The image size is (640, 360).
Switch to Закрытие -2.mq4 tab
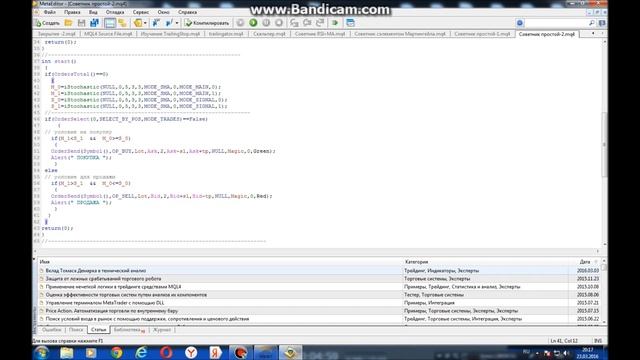coord(57,34)
